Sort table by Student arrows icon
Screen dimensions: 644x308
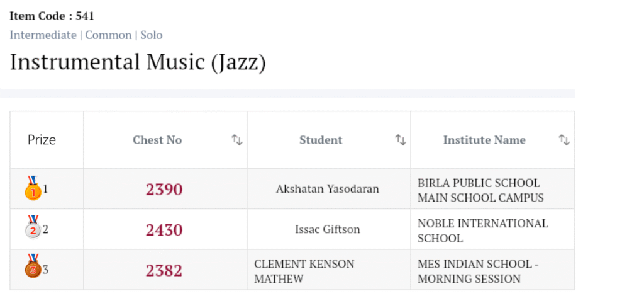click(x=401, y=140)
